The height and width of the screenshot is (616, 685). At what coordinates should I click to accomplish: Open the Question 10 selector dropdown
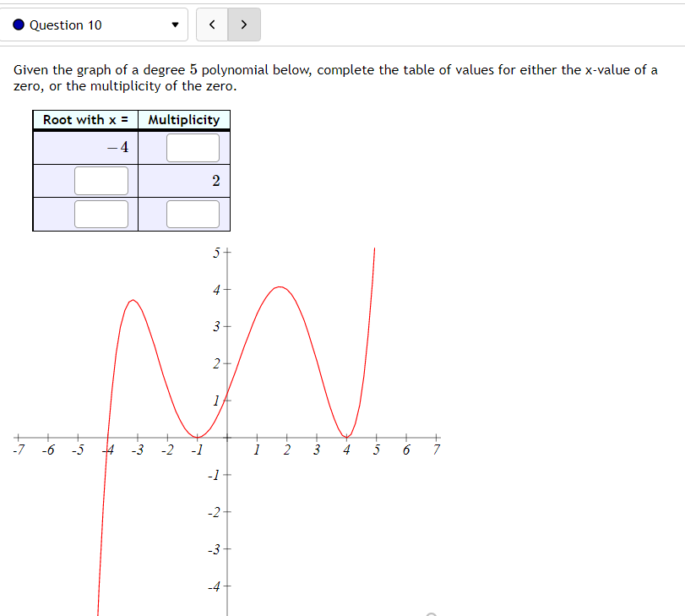(93, 25)
